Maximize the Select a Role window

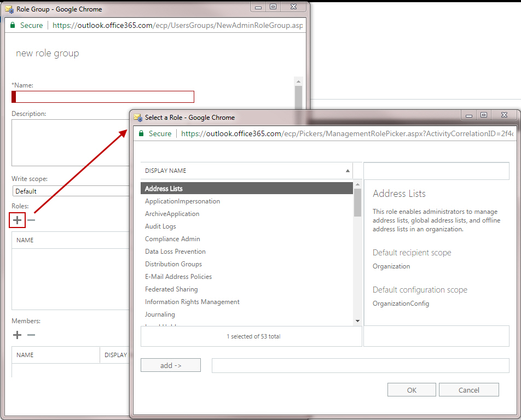484,115
